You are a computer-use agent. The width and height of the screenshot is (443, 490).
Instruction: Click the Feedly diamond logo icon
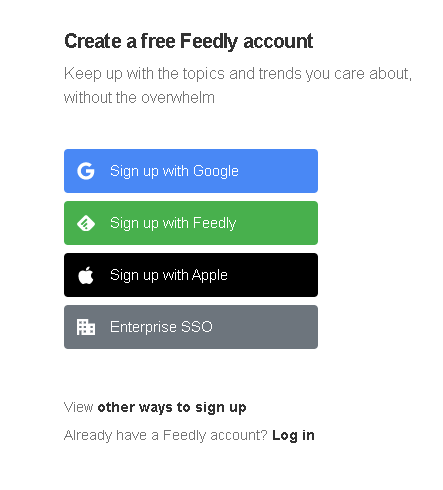click(86, 223)
